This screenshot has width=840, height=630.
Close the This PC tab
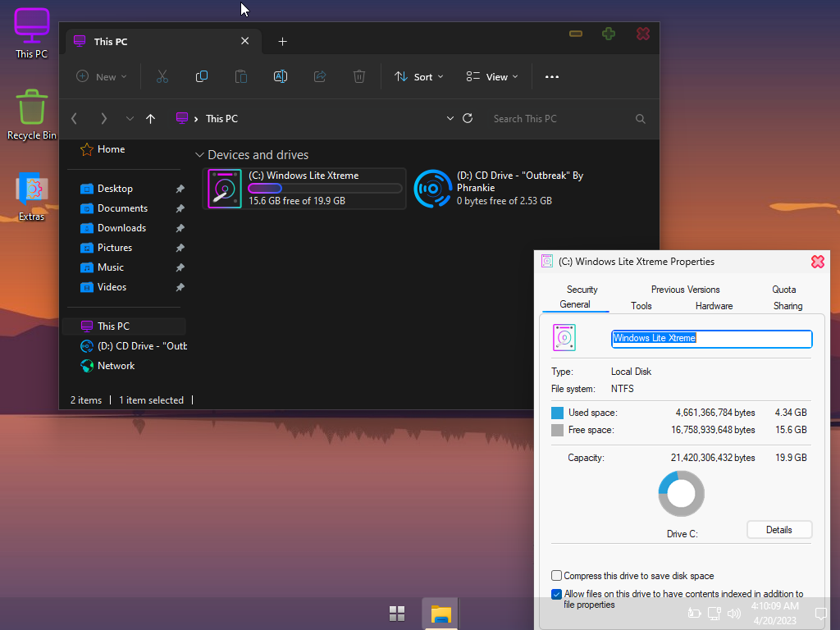pyautogui.click(x=244, y=41)
